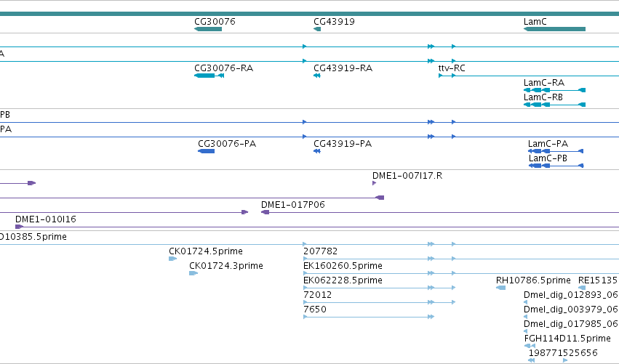
Task: Select the DME1-007I17.R marker arrow
Action: (375, 183)
